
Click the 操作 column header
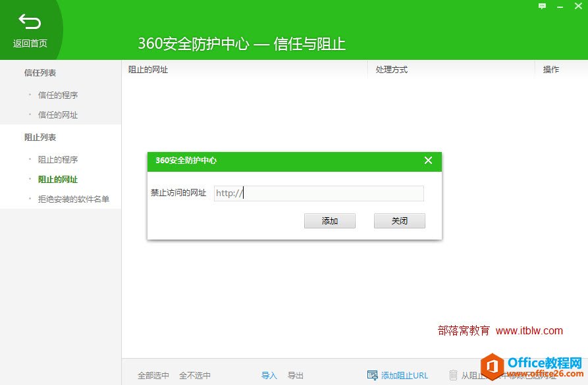(x=551, y=70)
